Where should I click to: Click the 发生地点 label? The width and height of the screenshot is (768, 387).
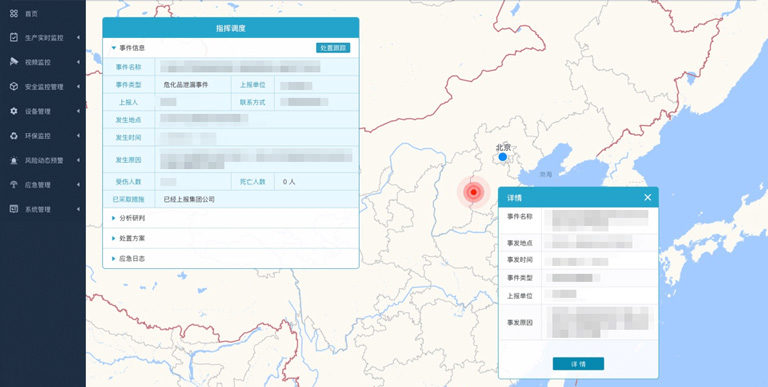tap(128, 120)
